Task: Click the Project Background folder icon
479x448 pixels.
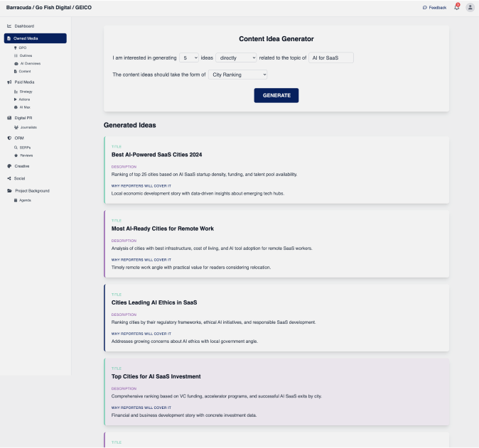Action: pos(9,190)
